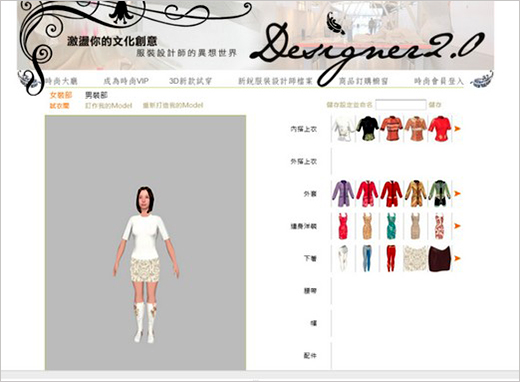520x382 pixels.
Task: Choose the orange patterned inner top
Action: click(416, 129)
